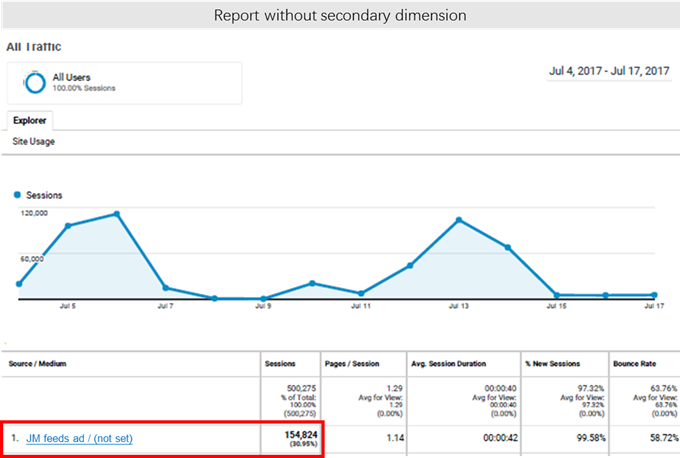Sort by Sessions column header

click(x=280, y=363)
